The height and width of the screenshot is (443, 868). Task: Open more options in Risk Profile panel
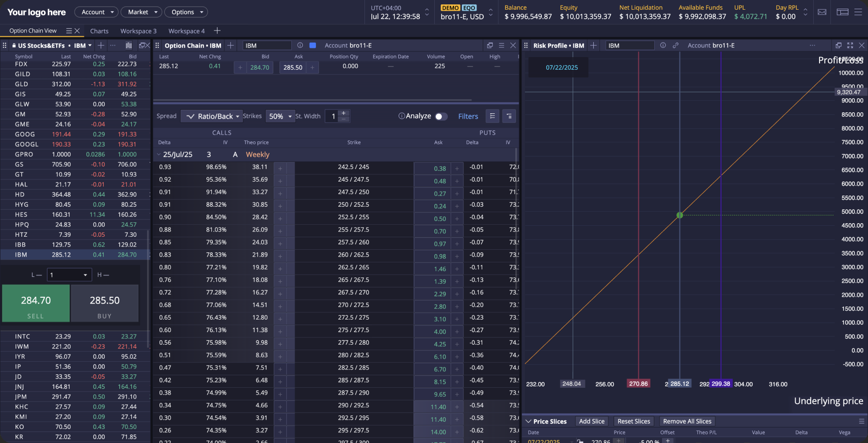[x=812, y=45]
